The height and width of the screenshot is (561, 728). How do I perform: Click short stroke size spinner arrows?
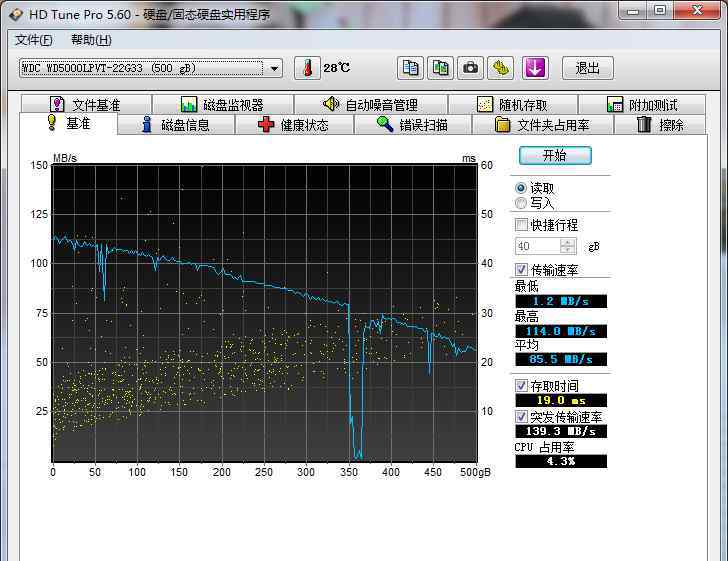(568, 246)
